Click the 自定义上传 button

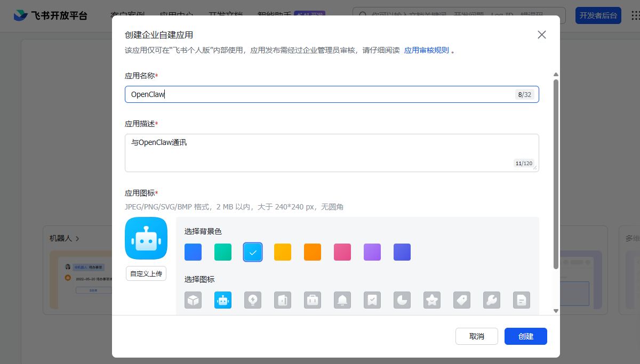(146, 273)
